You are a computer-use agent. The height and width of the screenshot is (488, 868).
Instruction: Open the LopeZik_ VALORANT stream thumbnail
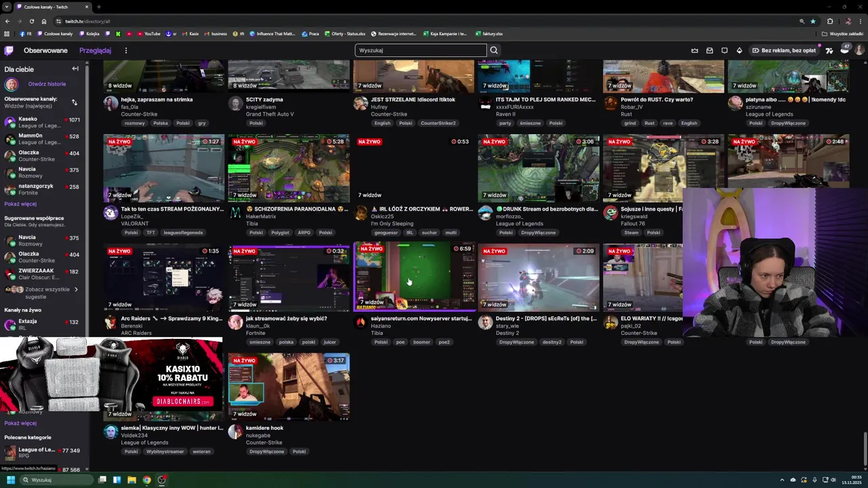pos(163,169)
